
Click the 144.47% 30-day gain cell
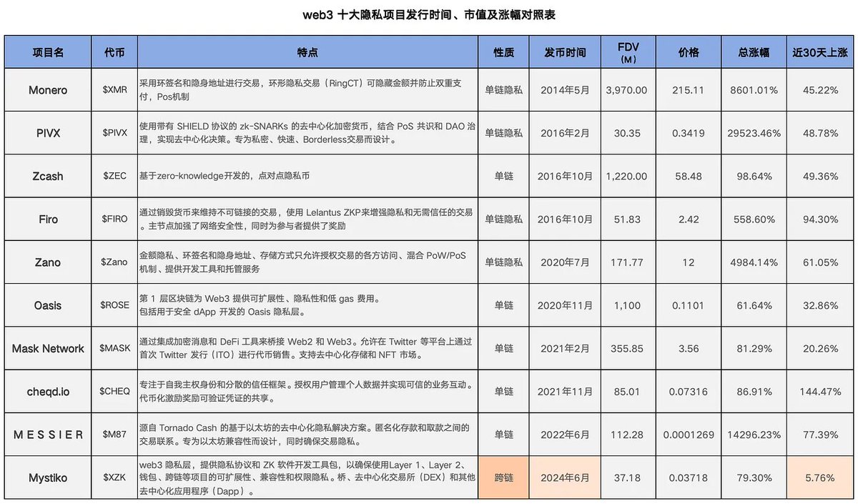tap(820, 391)
